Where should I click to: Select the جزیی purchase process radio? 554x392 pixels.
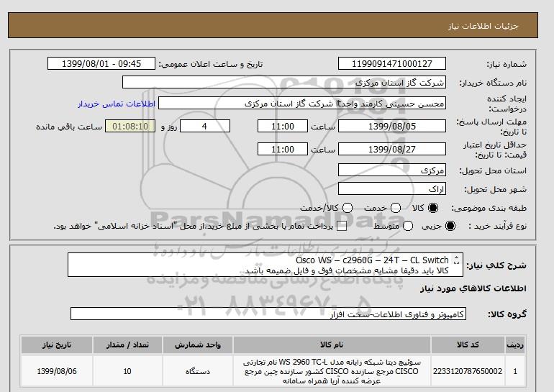pyautogui.click(x=450, y=226)
